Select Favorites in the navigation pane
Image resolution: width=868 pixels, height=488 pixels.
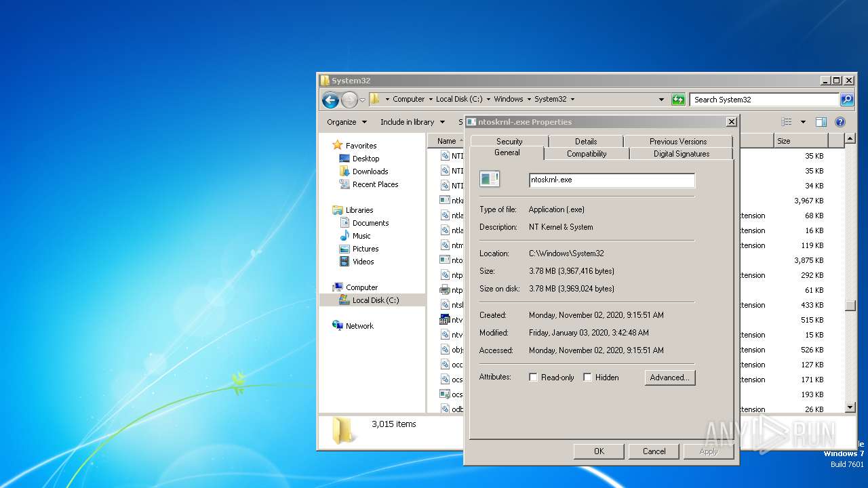pyautogui.click(x=361, y=146)
